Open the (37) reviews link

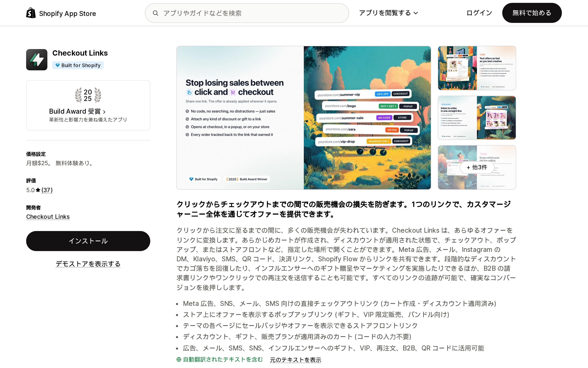tap(47, 190)
